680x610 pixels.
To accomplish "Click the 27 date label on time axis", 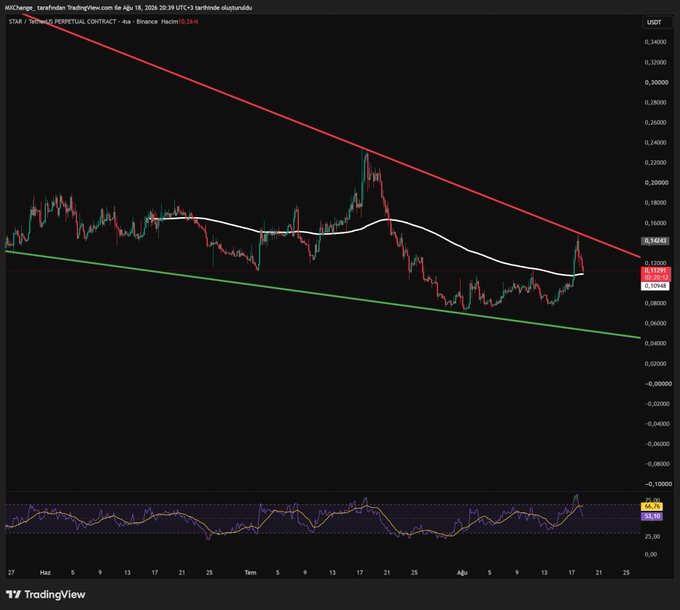I will 11,573.
